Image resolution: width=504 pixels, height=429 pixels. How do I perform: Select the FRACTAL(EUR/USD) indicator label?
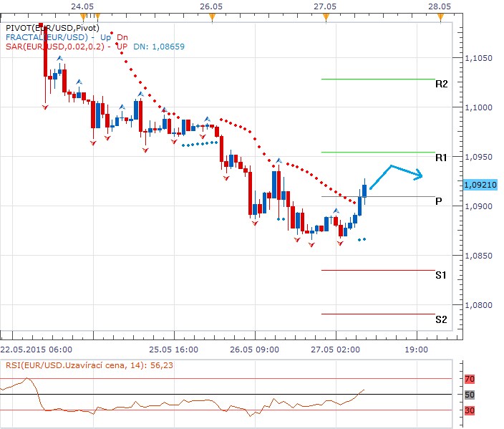(x=47, y=37)
